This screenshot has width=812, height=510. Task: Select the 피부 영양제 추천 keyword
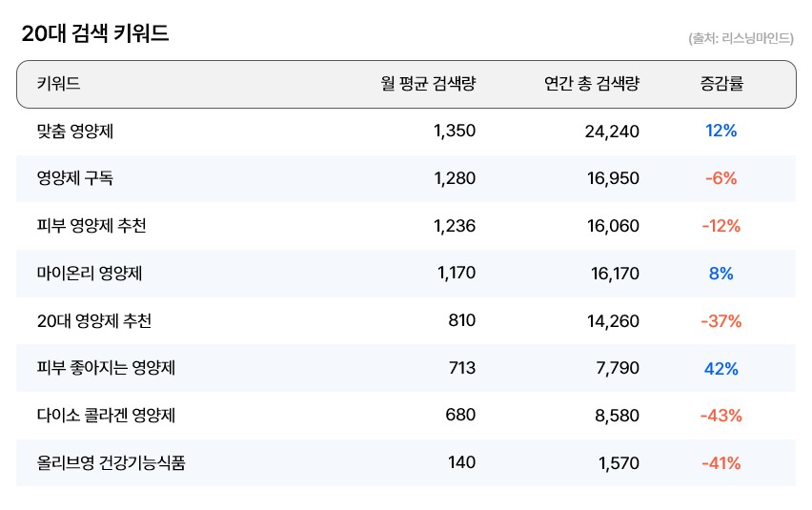[x=91, y=226]
